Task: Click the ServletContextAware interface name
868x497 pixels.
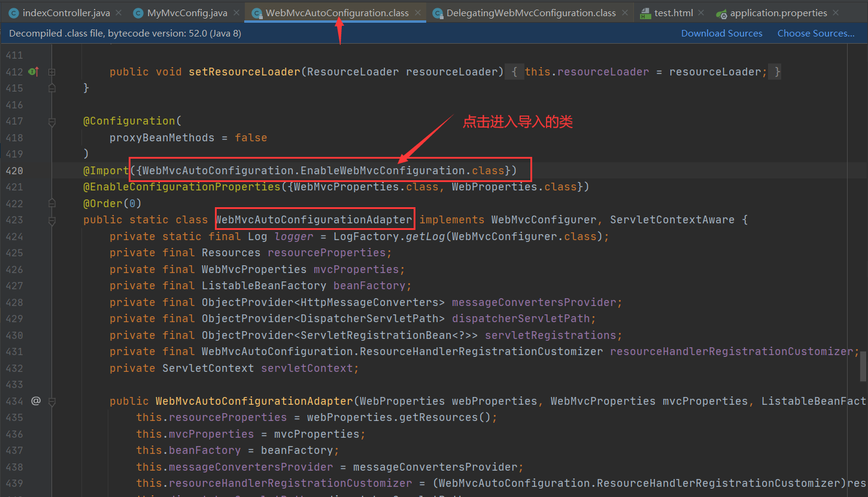Action: pyautogui.click(x=672, y=220)
